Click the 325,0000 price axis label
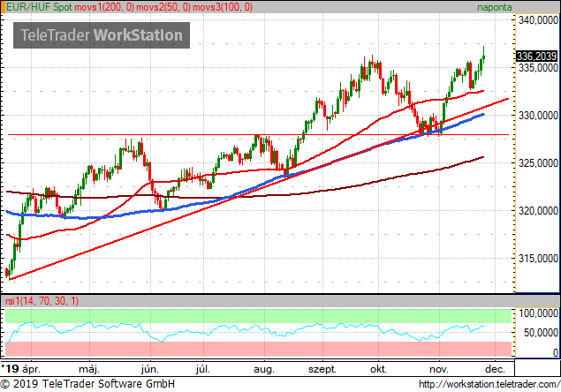The width and height of the screenshot is (561, 392). 538,163
